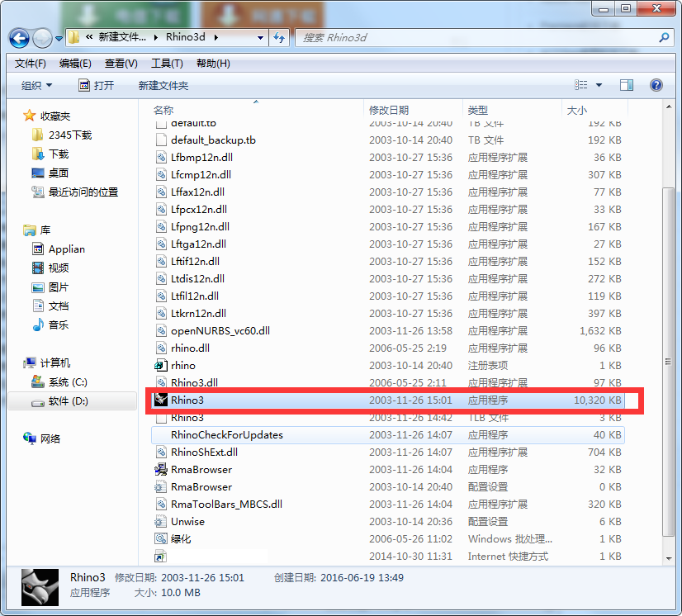Click the RhinoShExt.dll file icon

(x=161, y=452)
